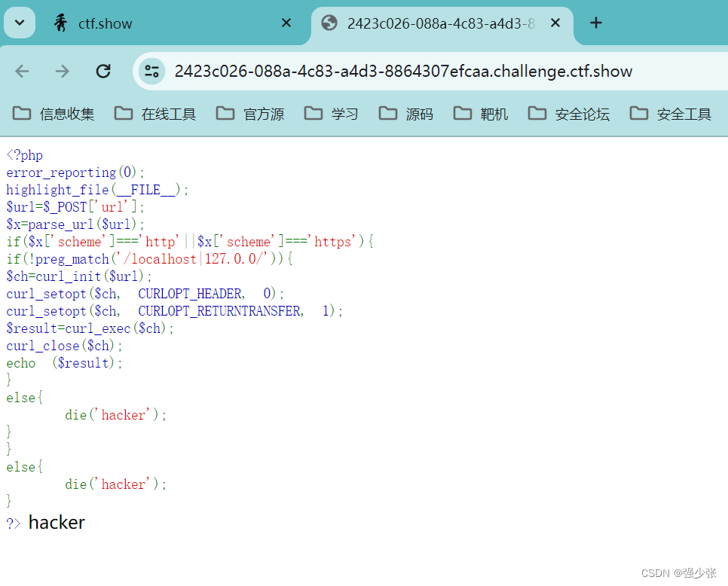
Task: Click the '$x=parse_url($url);' line
Action: click(75, 224)
